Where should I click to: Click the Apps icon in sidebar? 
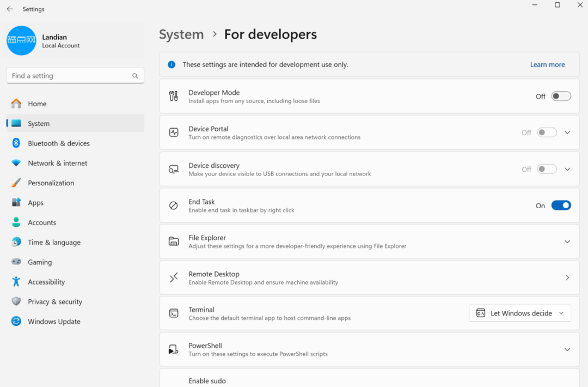point(16,203)
